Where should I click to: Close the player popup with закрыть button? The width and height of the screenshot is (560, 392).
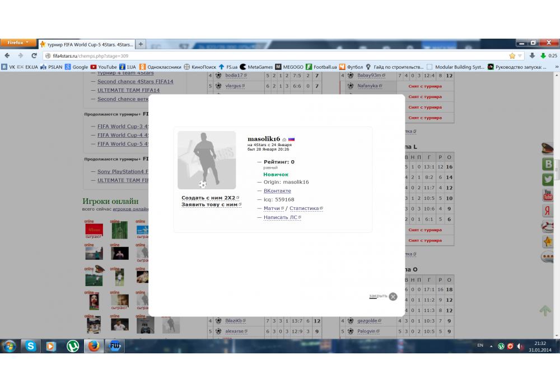coord(383,296)
